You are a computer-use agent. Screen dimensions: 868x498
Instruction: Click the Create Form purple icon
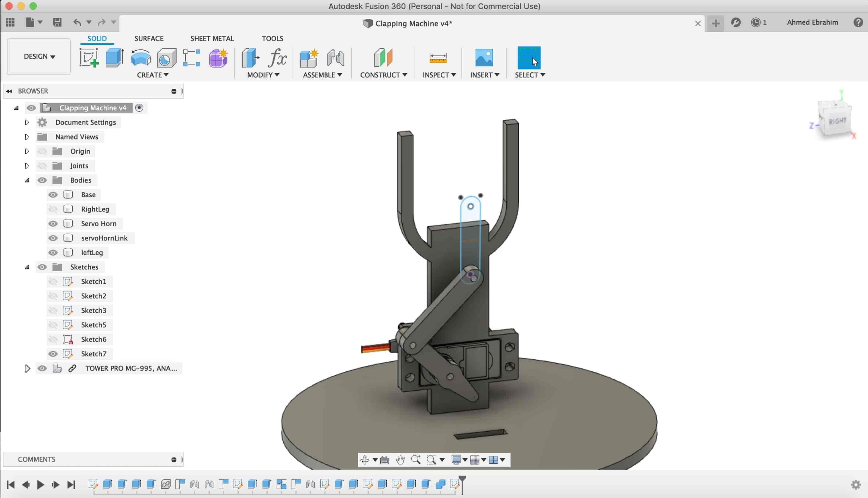click(218, 58)
